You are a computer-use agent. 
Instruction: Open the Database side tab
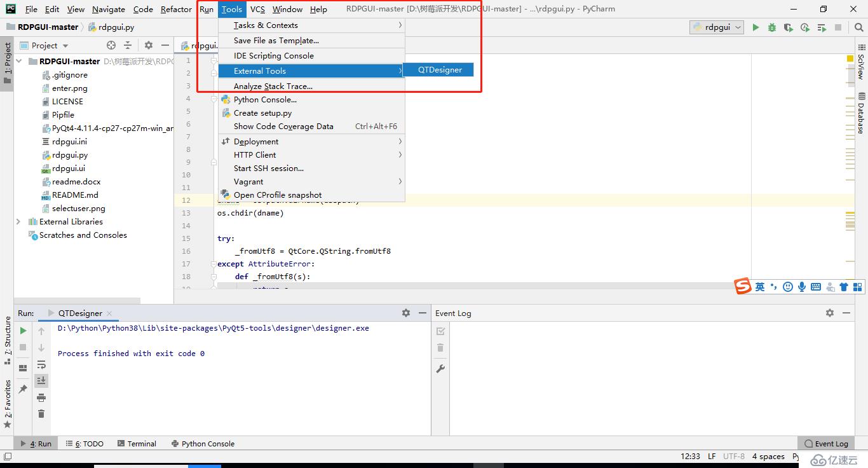click(x=861, y=114)
